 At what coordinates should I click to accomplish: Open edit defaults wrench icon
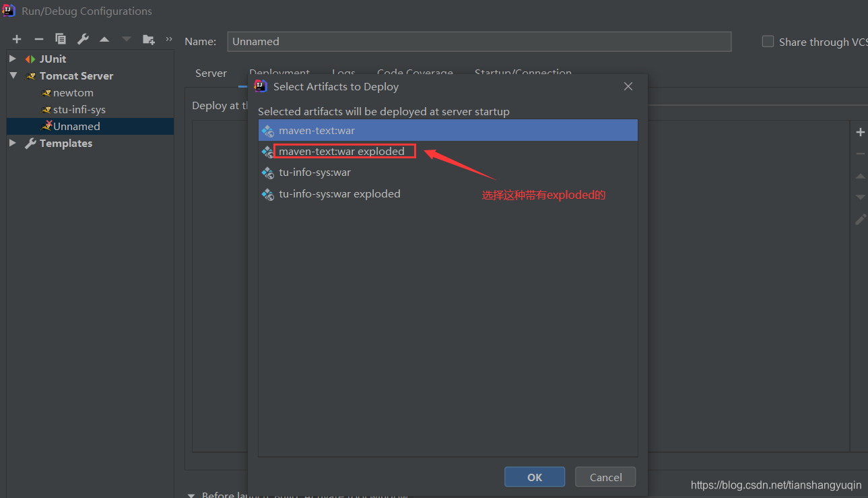(82, 40)
